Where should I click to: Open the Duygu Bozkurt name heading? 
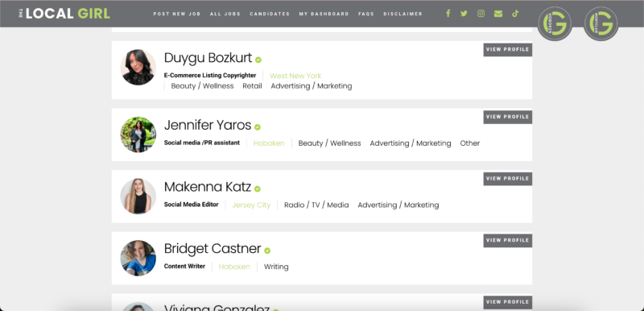(208, 58)
